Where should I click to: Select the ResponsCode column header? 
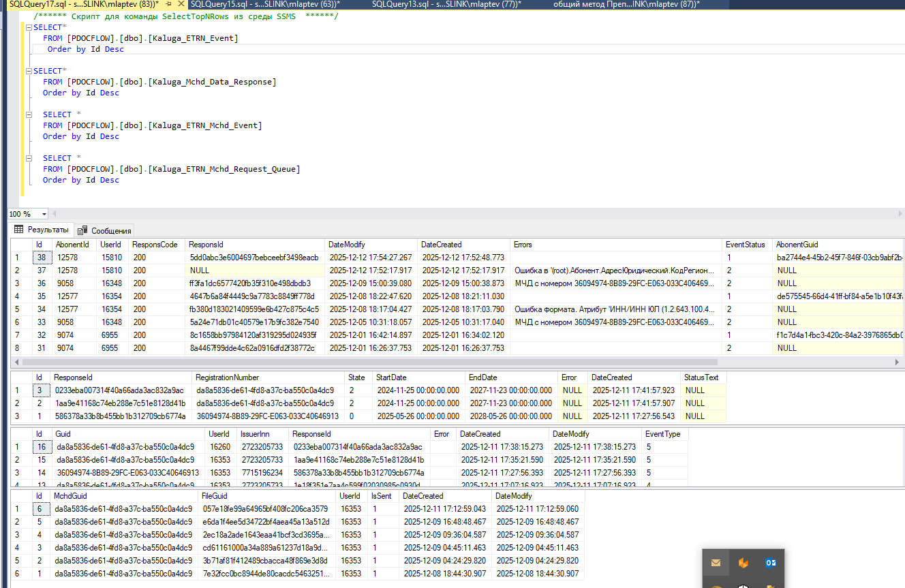coord(155,245)
